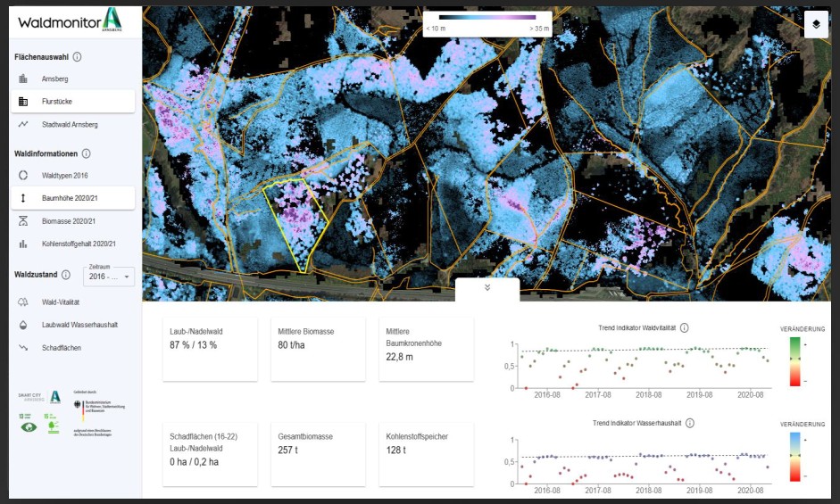Click the layers icon on the map
This screenshot has height=504, width=840.
point(817,26)
